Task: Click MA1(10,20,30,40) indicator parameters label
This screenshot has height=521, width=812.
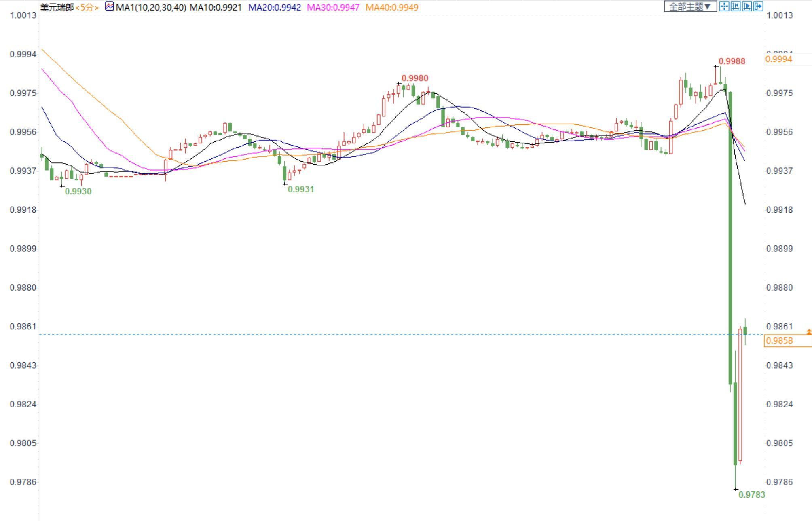Action: coord(151,7)
